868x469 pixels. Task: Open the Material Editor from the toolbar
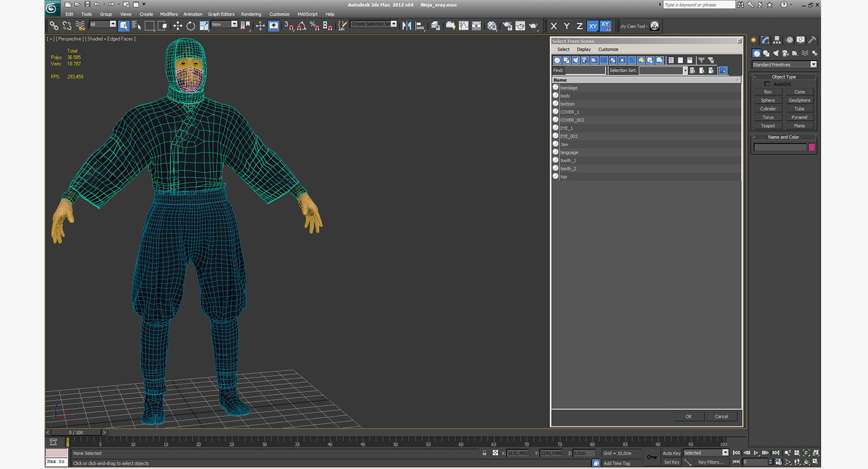click(491, 26)
